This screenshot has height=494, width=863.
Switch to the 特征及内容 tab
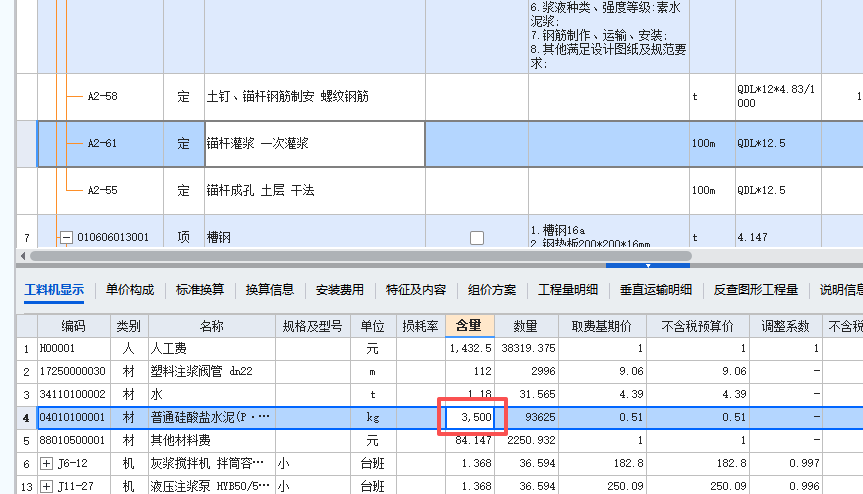pos(416,290)
